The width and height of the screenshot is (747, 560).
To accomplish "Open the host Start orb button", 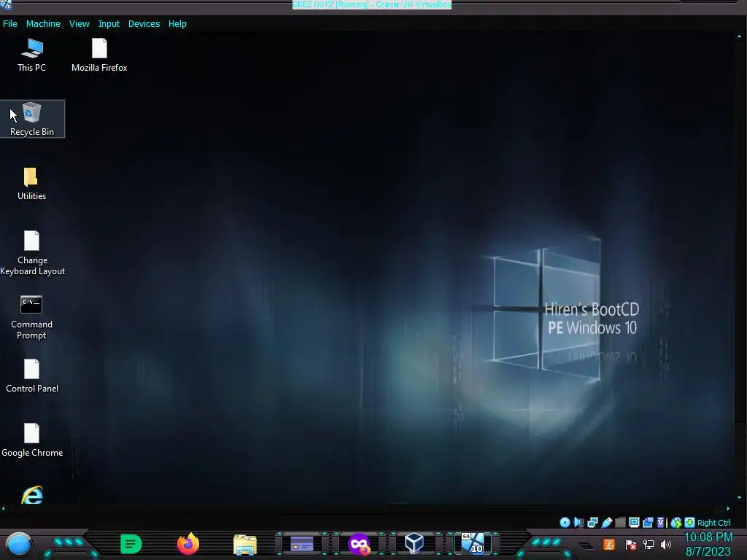I will (18, 544).
